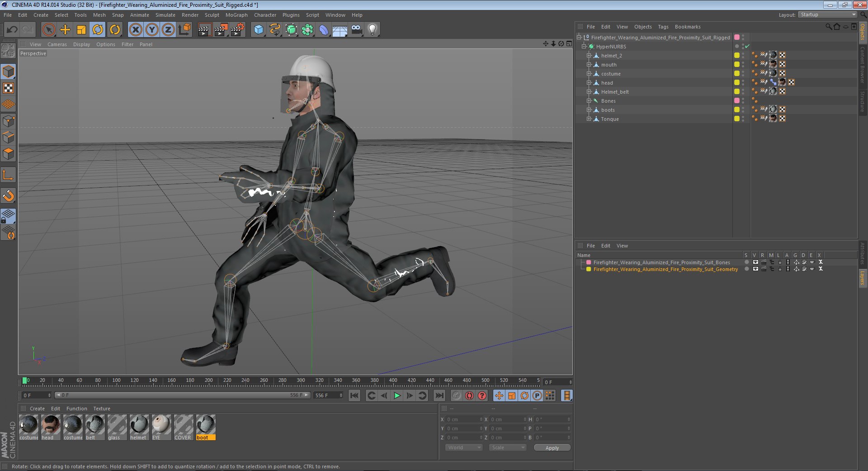Click the Undo arrow icon
The width and height of the screenshot is (868, 471).
click(x=12, y=30)
